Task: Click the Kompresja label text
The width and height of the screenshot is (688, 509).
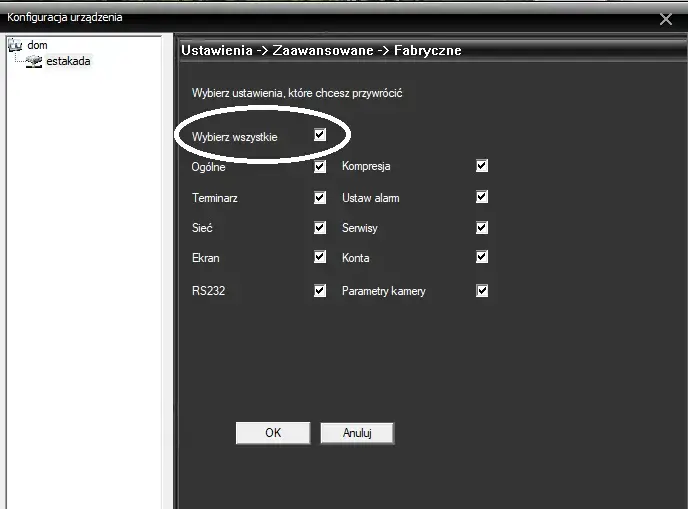Action: coord(366,166)
